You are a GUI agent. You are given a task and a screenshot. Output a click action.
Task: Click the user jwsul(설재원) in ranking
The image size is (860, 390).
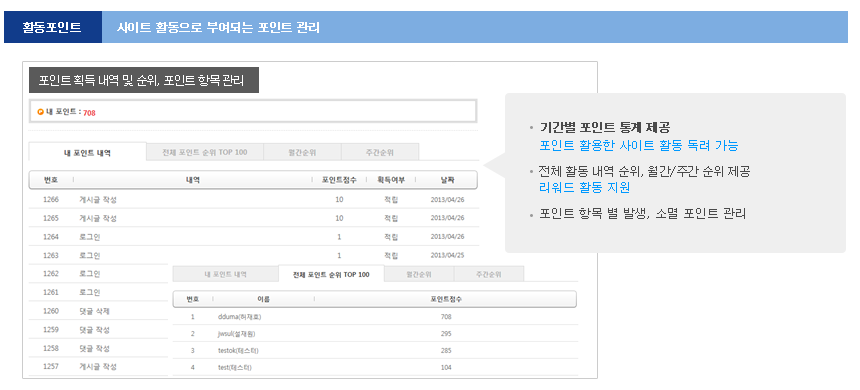pos(236,334)
